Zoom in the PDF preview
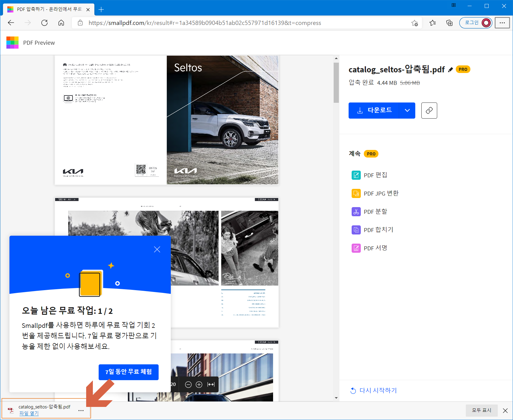The image size is (513, 420). [199, 385]
